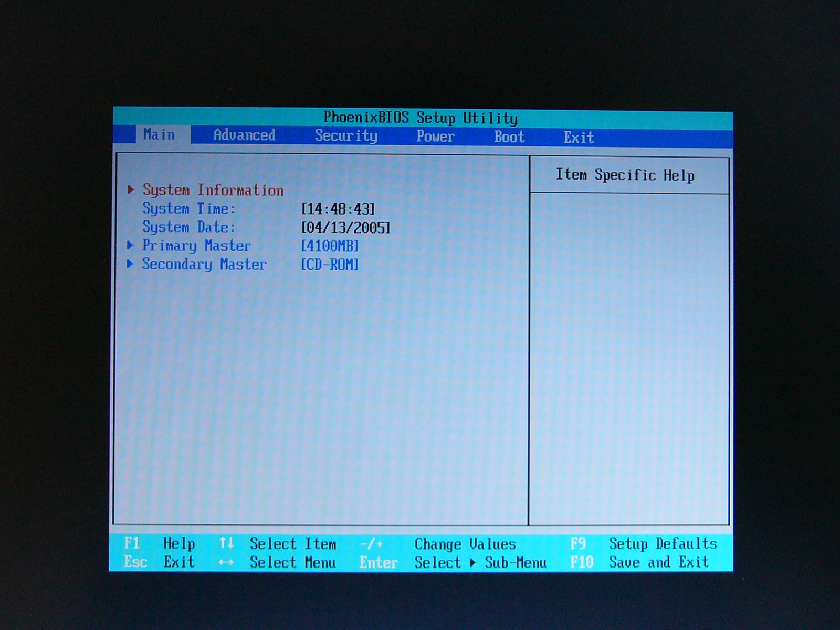Click the -/+ Change Values symbol
Viewport: 840px width, 630px height.
372,544
